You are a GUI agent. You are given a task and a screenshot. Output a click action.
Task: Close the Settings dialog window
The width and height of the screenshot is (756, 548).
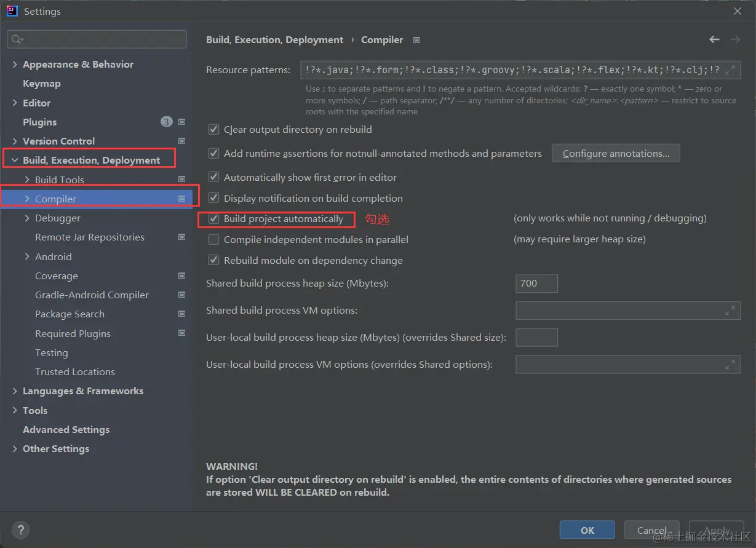738,11
